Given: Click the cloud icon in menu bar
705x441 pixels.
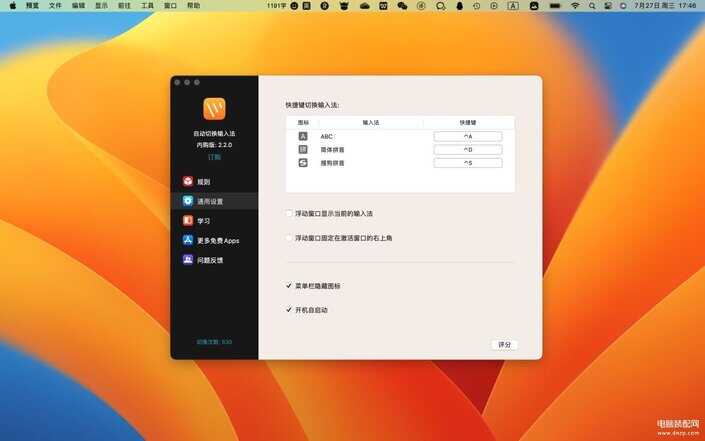Looking at the screenshot, I should [365, 6].
